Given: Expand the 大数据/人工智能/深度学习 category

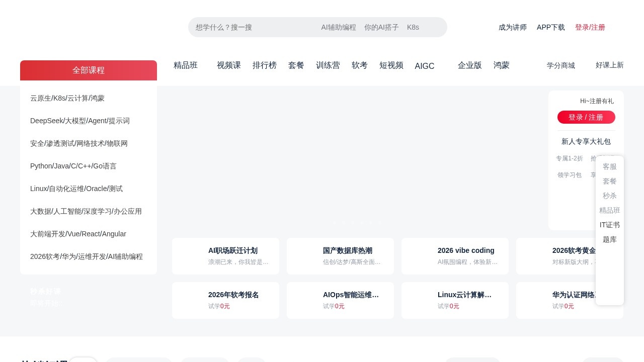Looking at the screenshot, I should tap(86, 211).
